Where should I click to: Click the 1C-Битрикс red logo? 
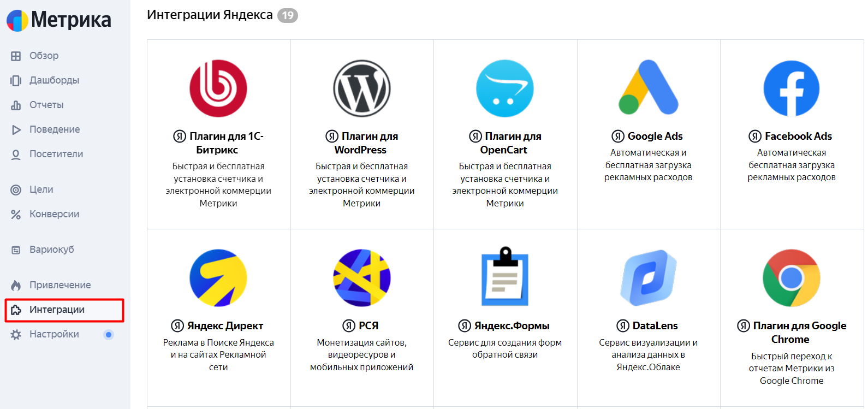coord(218,88)
